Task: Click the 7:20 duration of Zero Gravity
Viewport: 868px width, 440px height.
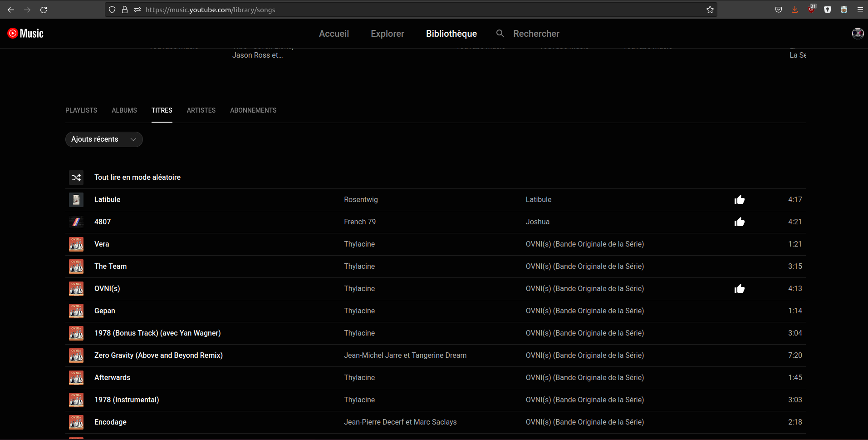Action: click(x=795, y=356)
